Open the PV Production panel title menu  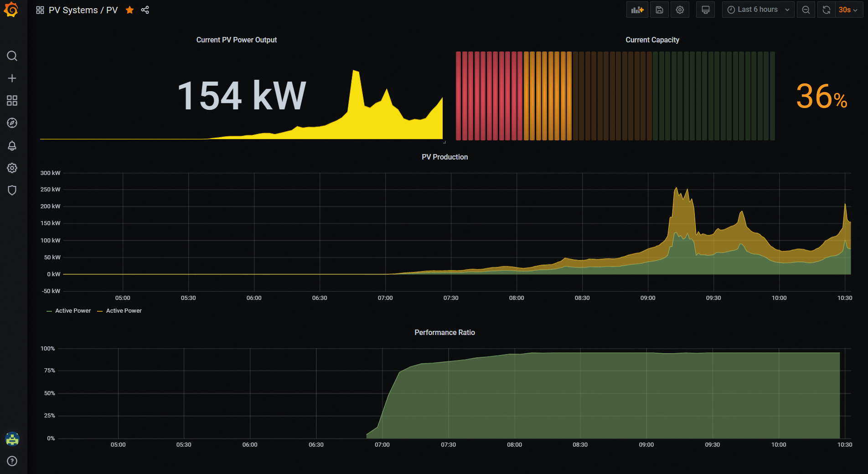click(445, 157)
